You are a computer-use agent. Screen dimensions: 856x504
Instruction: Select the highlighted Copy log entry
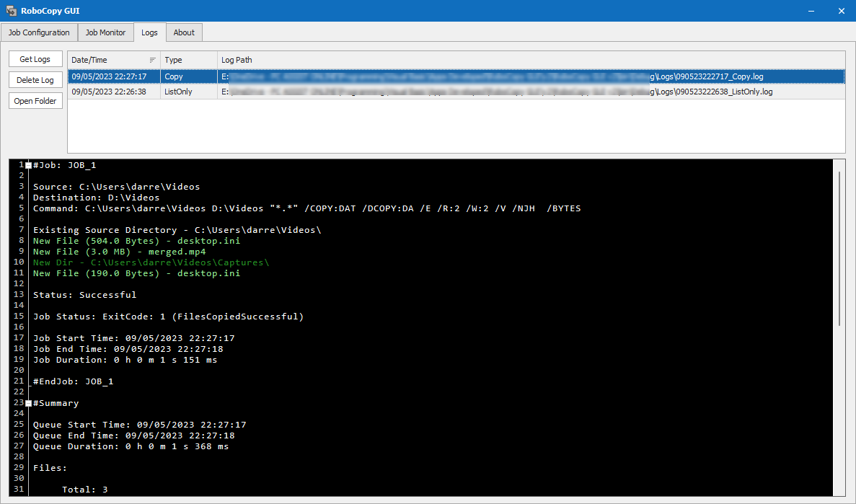pos(288,76)
